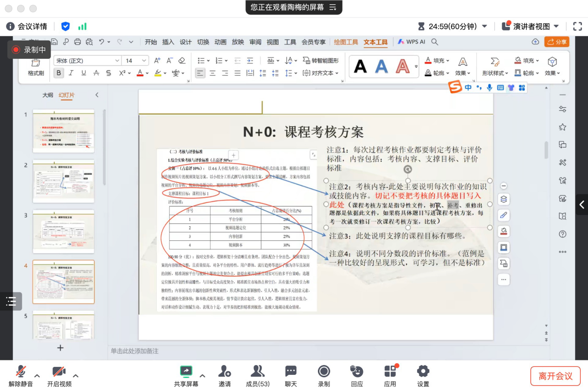Open meeting settings gear
588x392 pixels.
point(423,371)
